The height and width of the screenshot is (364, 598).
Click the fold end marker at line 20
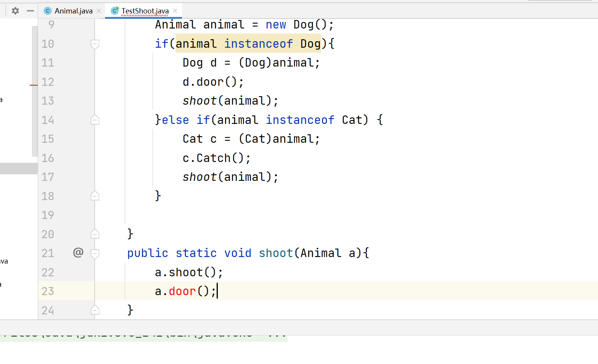(95, 234)
